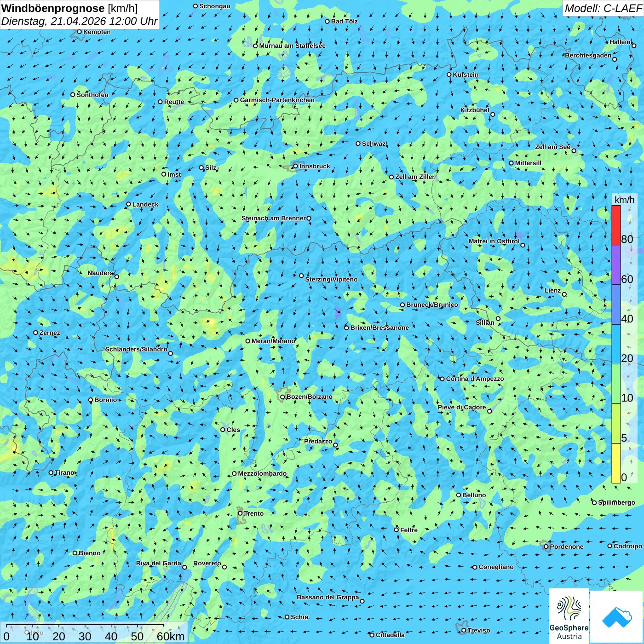Click the Trento city marker

(240, 513)
